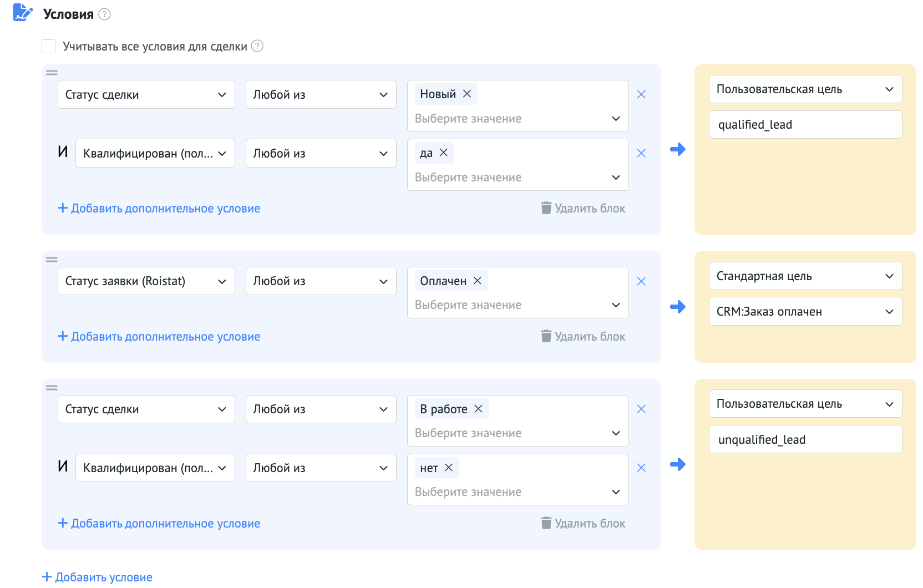Click the qualified_lead input field

(x=805, y=124)
